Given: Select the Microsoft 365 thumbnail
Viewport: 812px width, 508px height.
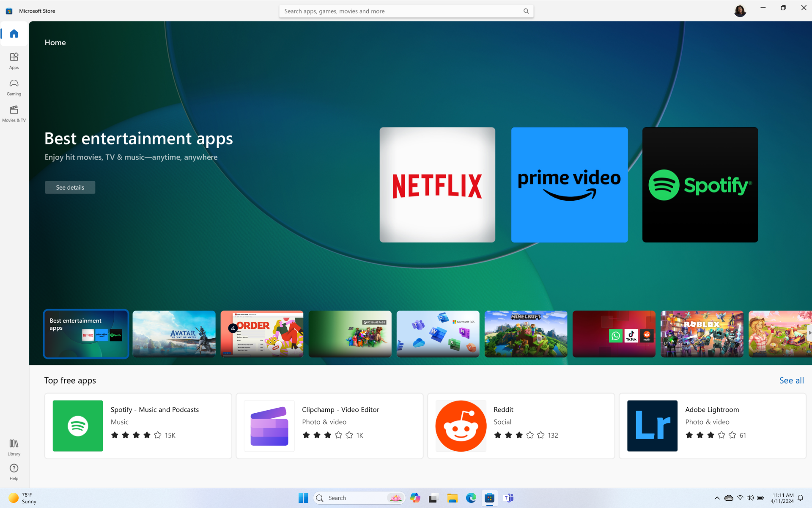Looking at the screenshot, I should click(438, 334).
